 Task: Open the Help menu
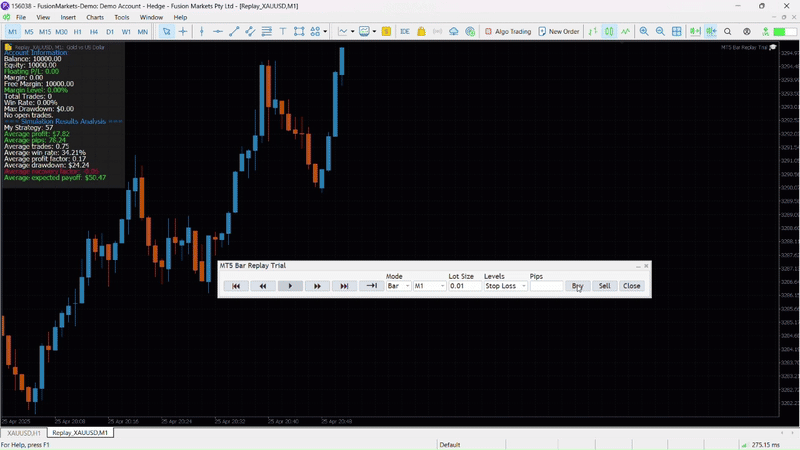pos(180,17)
